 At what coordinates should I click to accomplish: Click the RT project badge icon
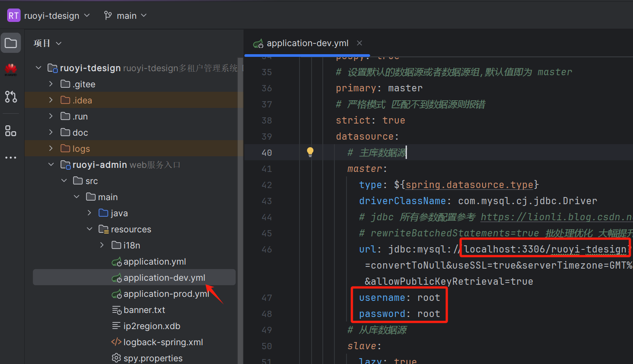14,16
